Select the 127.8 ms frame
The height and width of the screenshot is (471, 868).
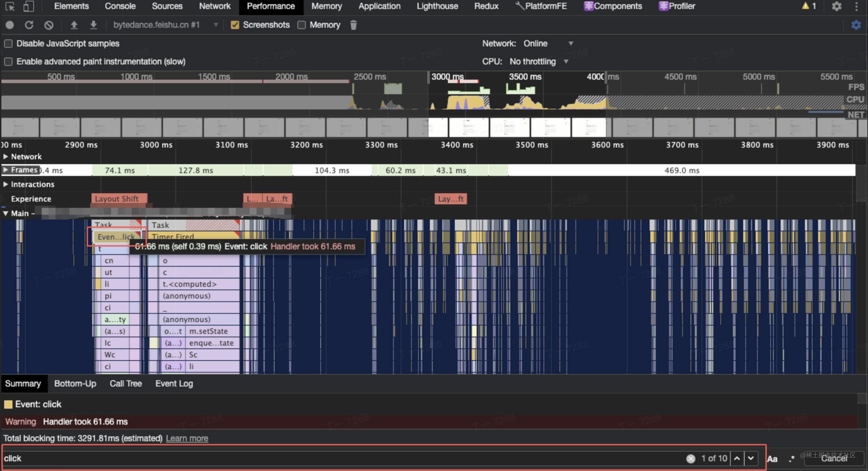click(196, 170)
